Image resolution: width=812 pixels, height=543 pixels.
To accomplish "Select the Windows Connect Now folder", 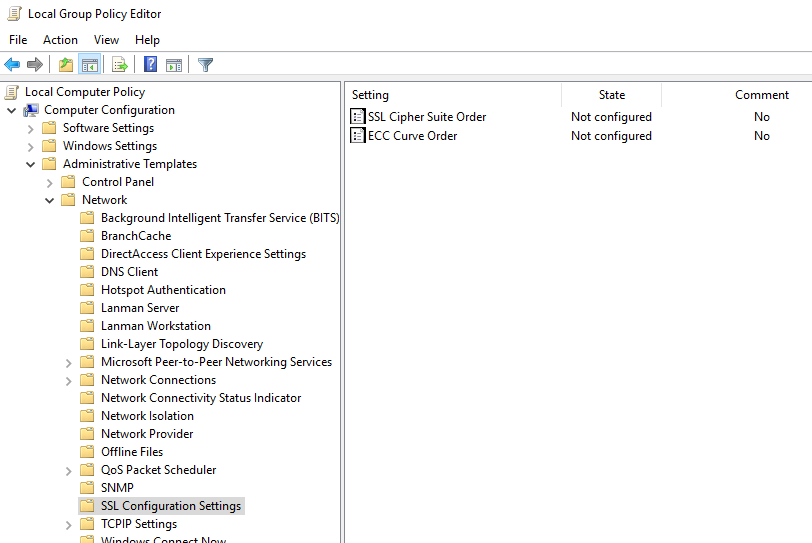I will click(x=163, y=539).
